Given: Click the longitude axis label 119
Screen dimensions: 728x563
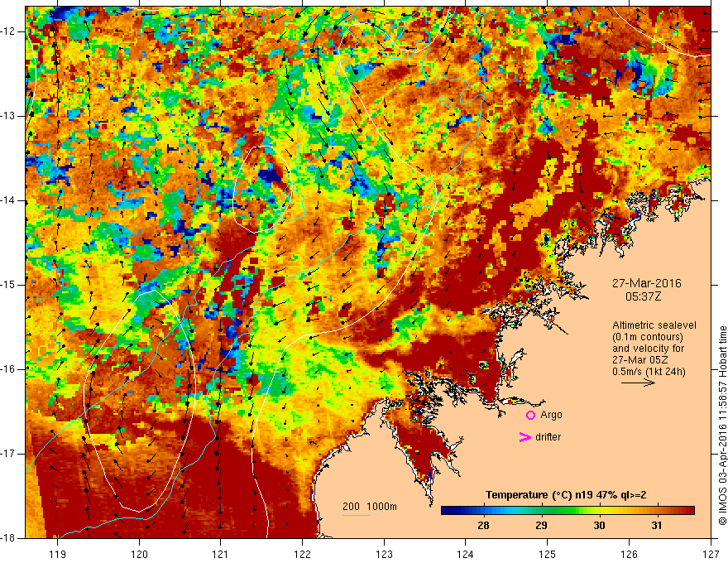Looking at the screenshot, I should [x=58, y=554].
